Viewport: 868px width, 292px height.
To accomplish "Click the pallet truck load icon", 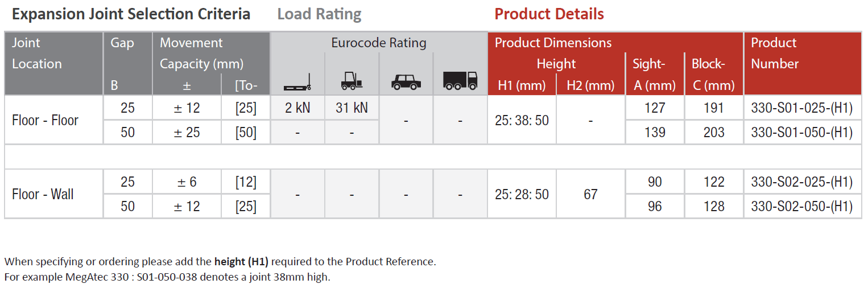I will 297,83.
